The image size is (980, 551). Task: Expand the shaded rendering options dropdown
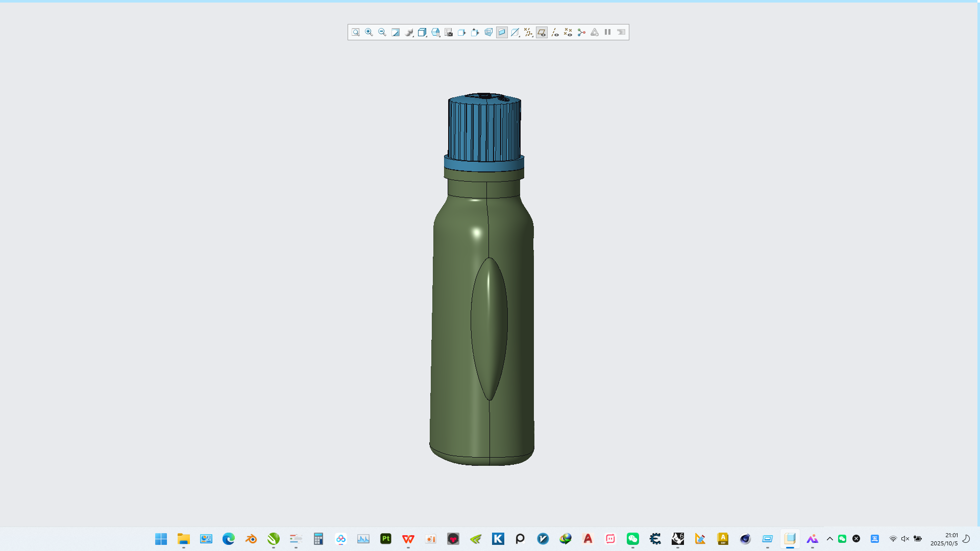pos(409,32)
